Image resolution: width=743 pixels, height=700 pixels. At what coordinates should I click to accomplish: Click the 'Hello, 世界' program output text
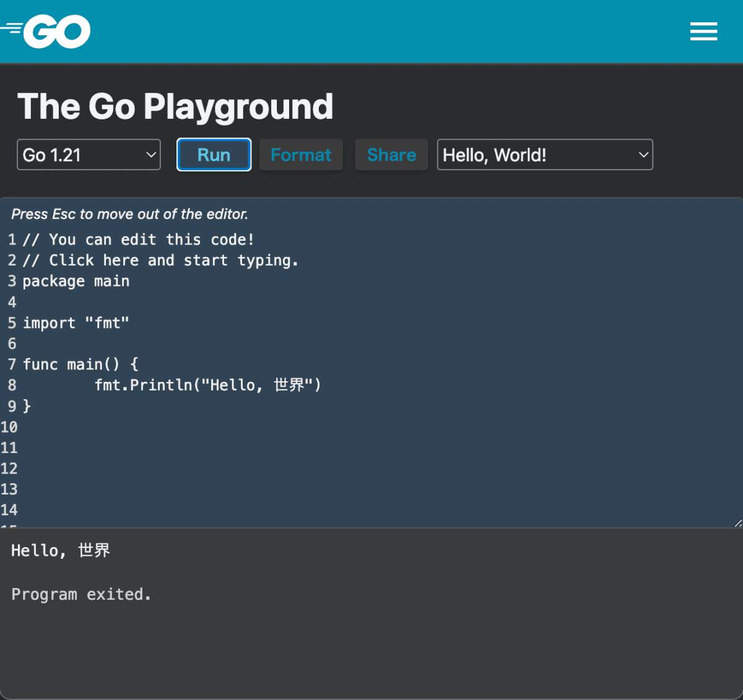tap(61, 551)
